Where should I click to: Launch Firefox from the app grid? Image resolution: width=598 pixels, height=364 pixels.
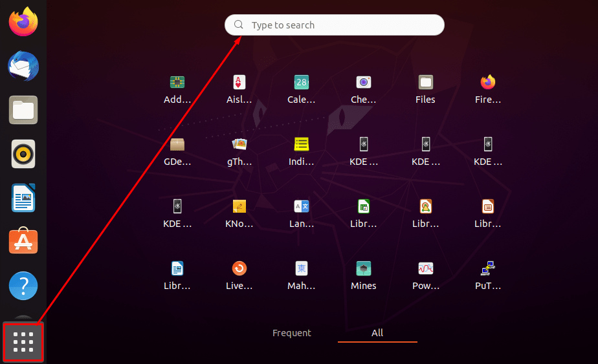pos(488,90)
